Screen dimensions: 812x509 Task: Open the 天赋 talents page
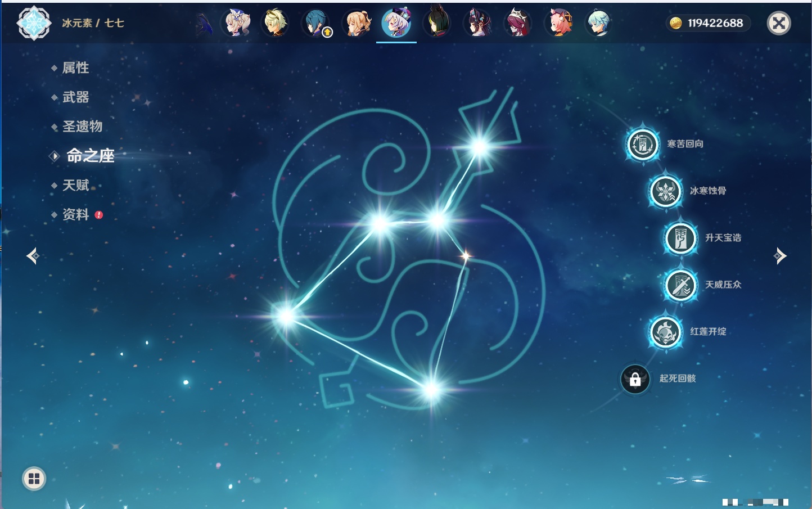click(75, 185)
